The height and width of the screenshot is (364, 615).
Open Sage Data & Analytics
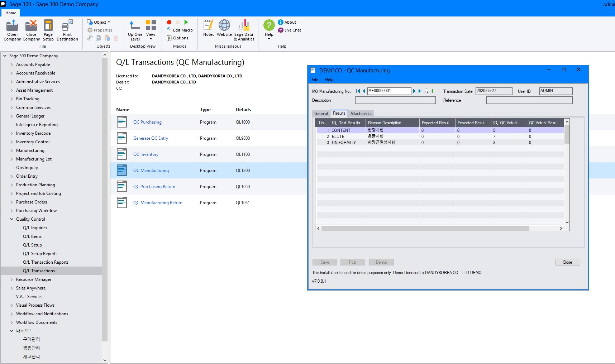pyautogui.click(x=244, y=30)
